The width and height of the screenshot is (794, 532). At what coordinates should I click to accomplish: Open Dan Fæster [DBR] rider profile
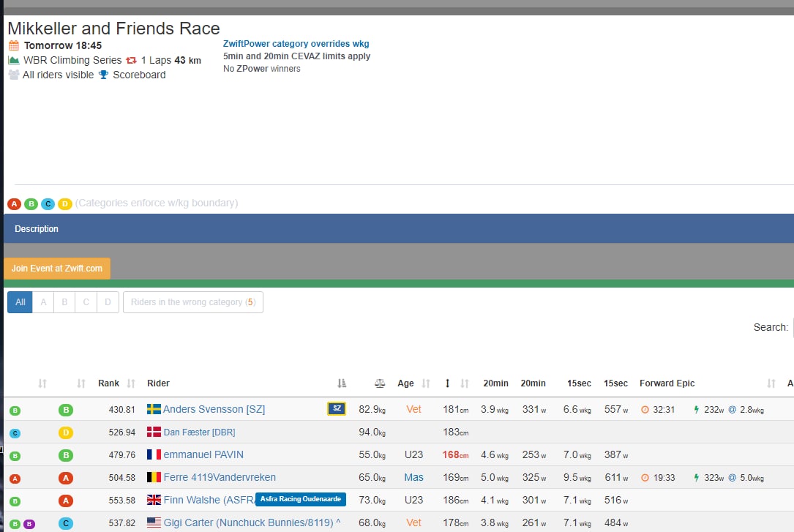[x=199, y=432]
